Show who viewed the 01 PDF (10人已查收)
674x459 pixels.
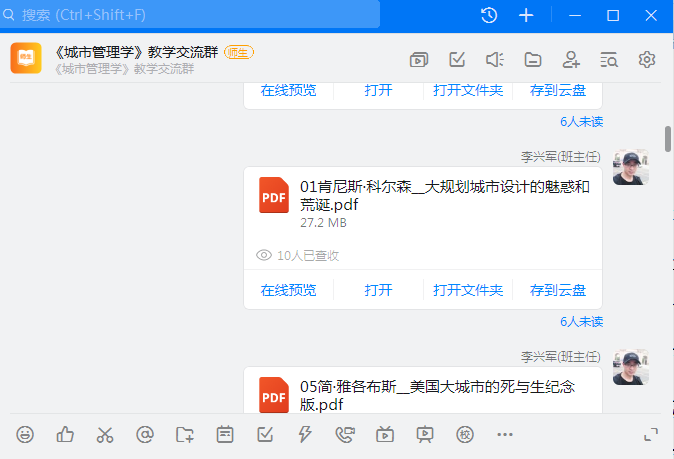coord(299,255)
